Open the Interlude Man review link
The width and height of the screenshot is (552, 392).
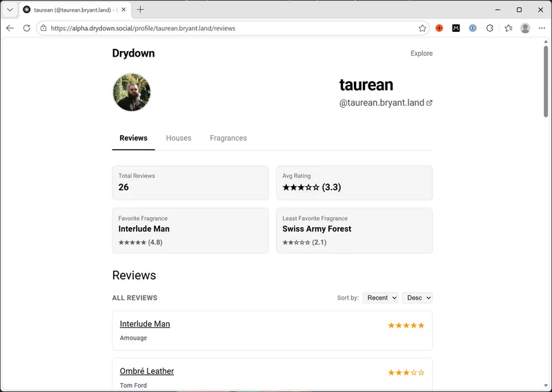[145, 324]
